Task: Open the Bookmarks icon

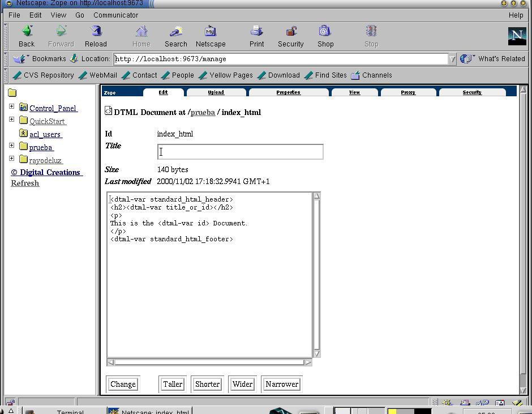Action: (20, 59)
